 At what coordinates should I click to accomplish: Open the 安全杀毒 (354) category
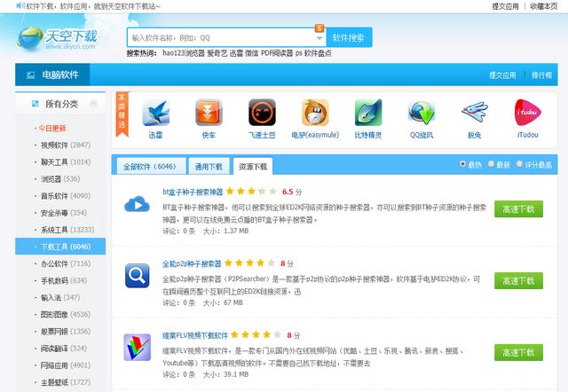tap(64, 213)
